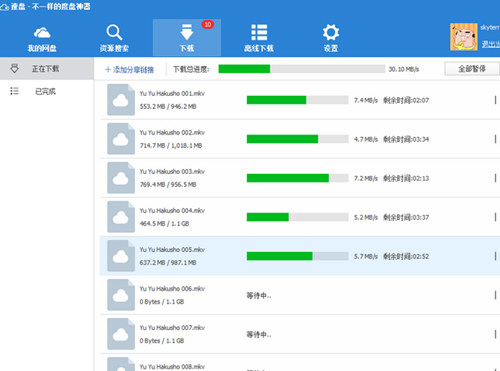Click the file icon of Yu Yu Hakusho 003.mkv

tap(121, 178)
